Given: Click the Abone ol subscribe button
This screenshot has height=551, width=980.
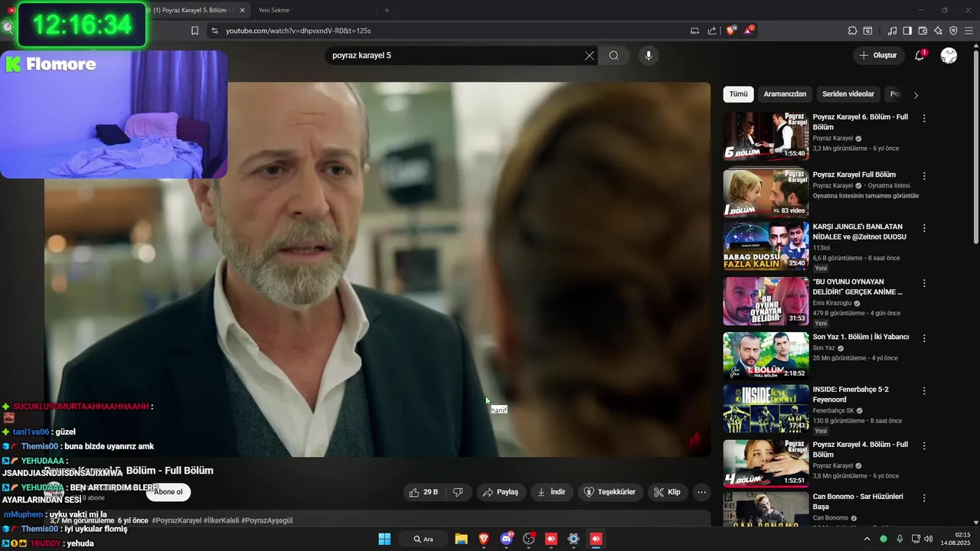Looking at the screenshot, I should (168, 492).
